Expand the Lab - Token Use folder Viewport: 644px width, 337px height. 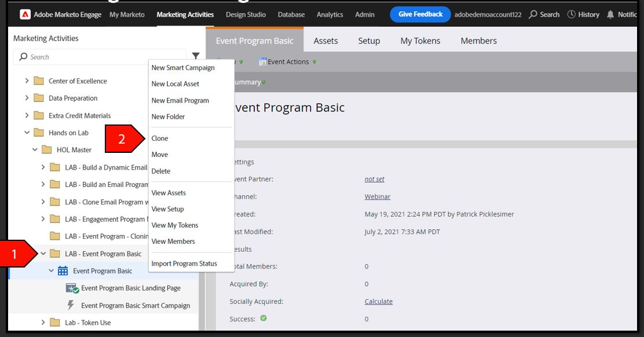click(43, 323)
